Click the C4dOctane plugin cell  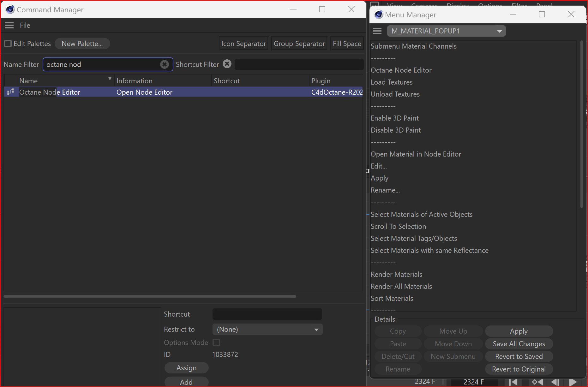337,92
